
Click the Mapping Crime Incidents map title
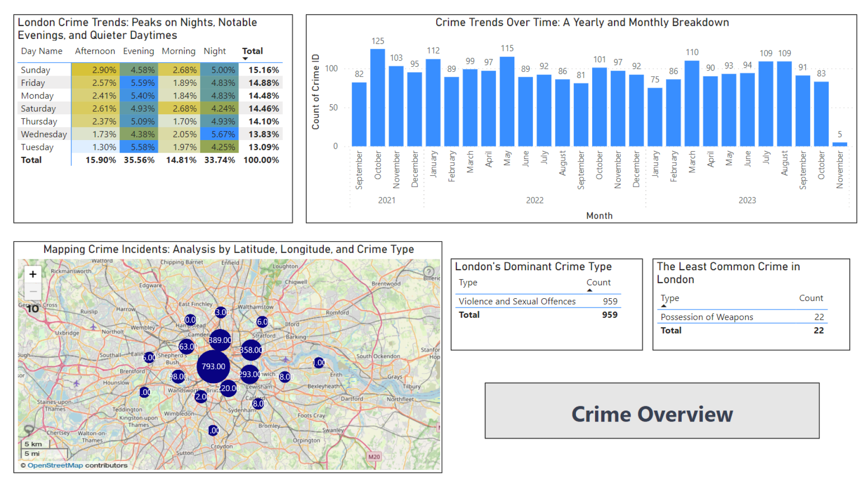click(x=228, y=249)
